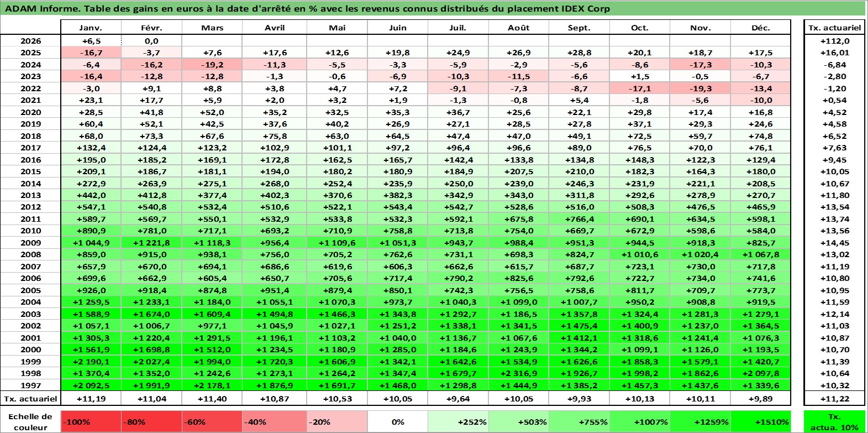Select the '+11,40' bottom rate under Mars
The height and width of the screenshot is (433, 868).
[x=212, y=399]
